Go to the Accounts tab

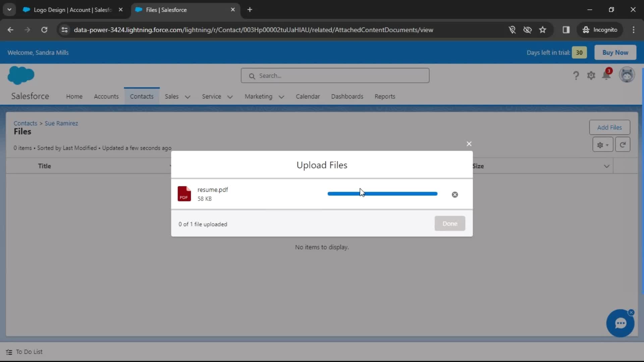[106, 97]
